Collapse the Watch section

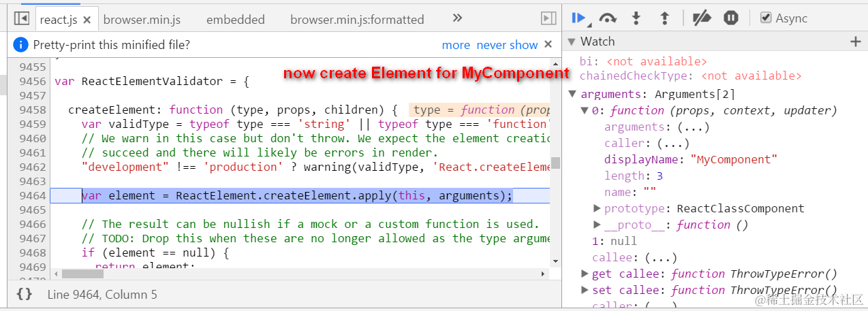(x=572, y=42)
